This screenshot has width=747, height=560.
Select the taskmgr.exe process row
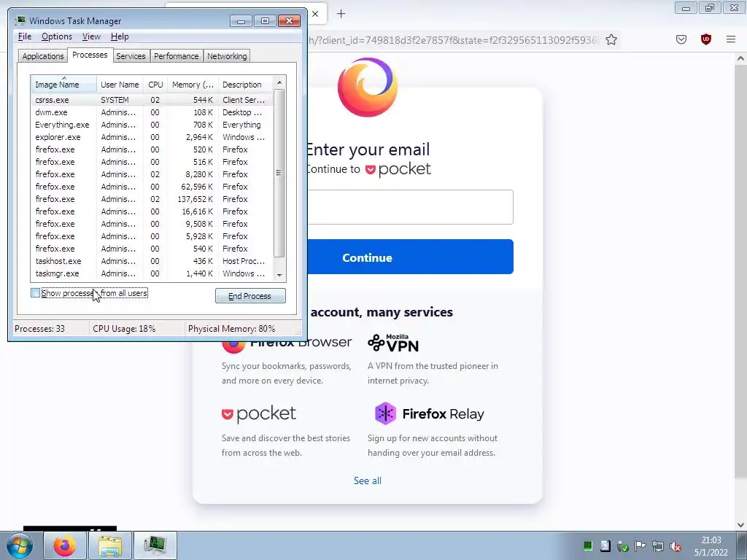click(x=152, y=273)
